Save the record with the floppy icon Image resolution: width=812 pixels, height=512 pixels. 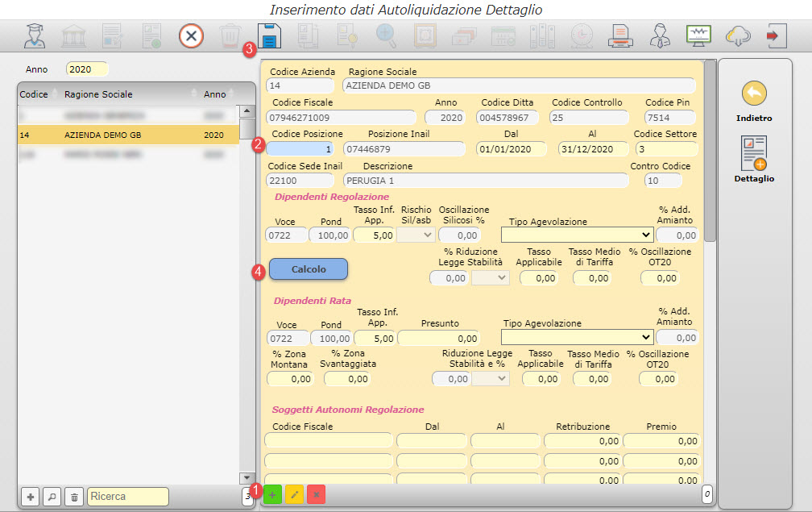coord(269,35)
